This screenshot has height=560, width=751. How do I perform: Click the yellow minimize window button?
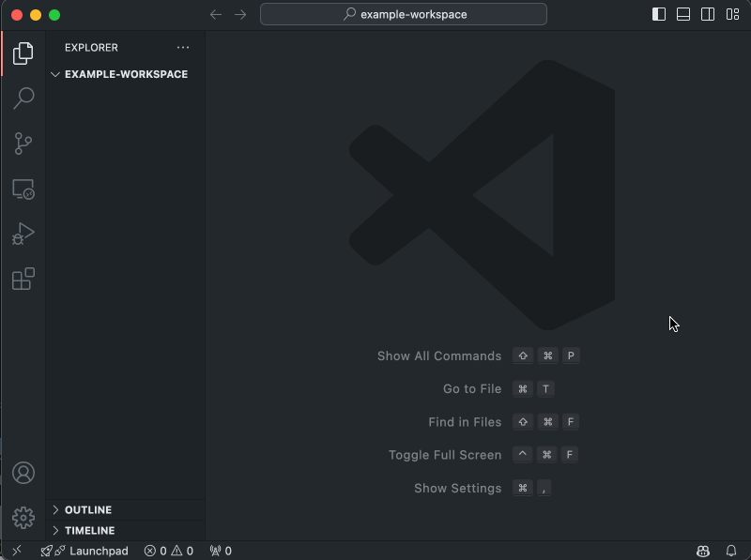36,15
